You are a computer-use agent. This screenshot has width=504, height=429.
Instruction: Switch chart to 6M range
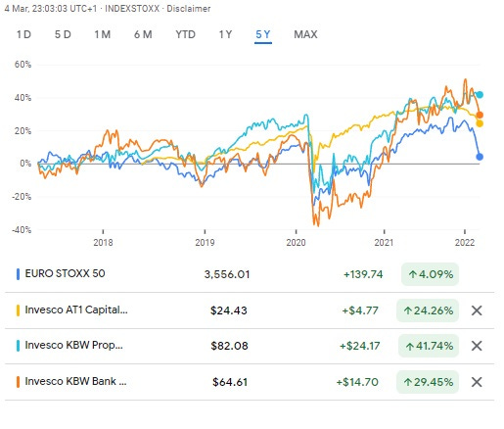pos(143,34)
